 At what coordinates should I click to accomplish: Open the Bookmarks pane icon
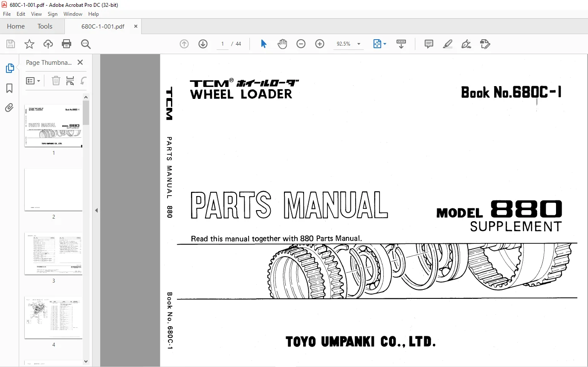pos(9,88)
